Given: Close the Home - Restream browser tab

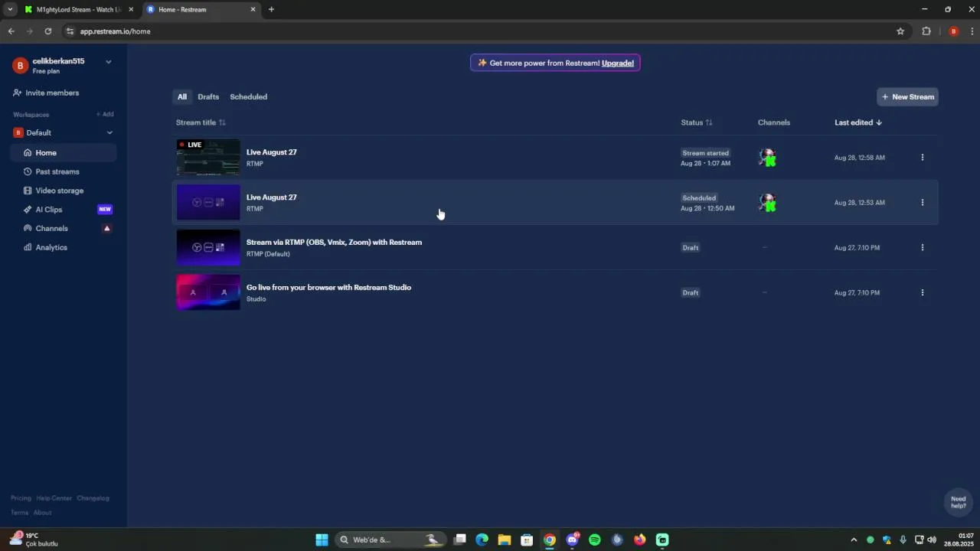Looking at the screenshot, I should pos(253,9).
